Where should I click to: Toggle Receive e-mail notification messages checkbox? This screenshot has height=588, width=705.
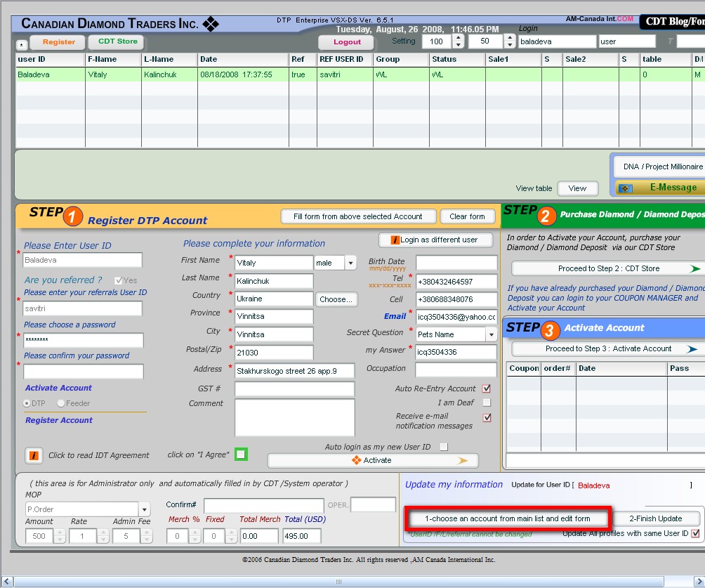pos(487,417)
